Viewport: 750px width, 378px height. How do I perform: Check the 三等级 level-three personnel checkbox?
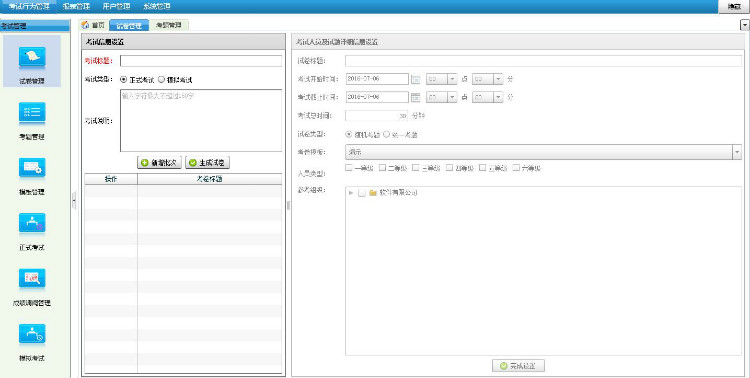coord(416,168)
